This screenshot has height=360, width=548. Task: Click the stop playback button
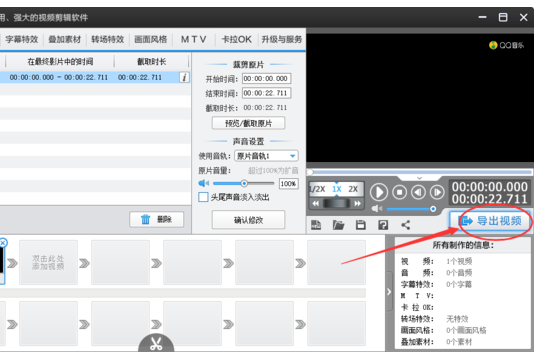coord(399,192)
